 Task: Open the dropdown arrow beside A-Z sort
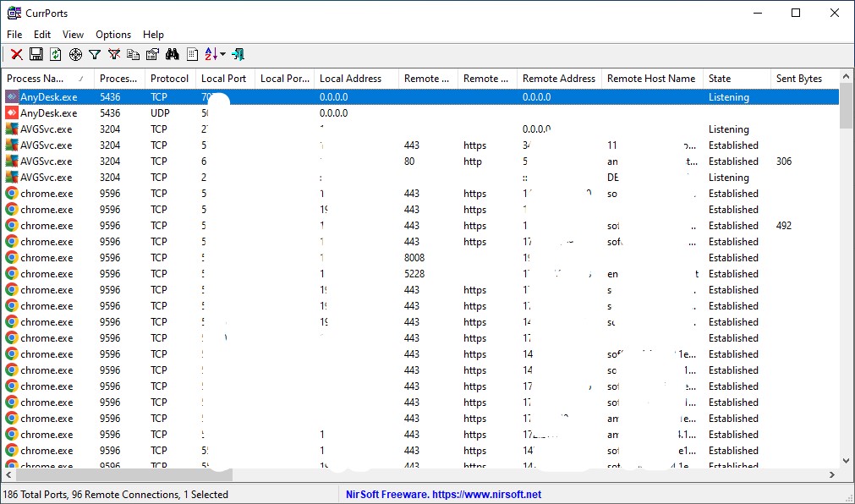[x=222, y=54]
